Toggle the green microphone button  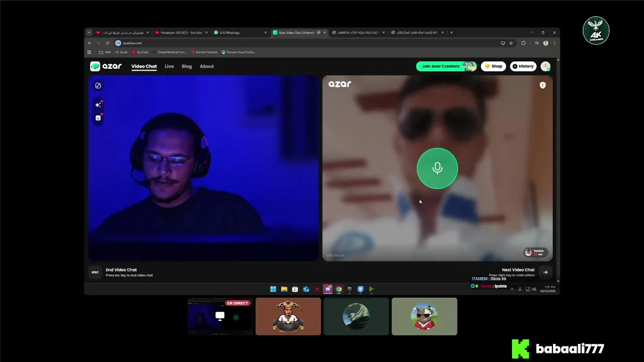(437, 168)
